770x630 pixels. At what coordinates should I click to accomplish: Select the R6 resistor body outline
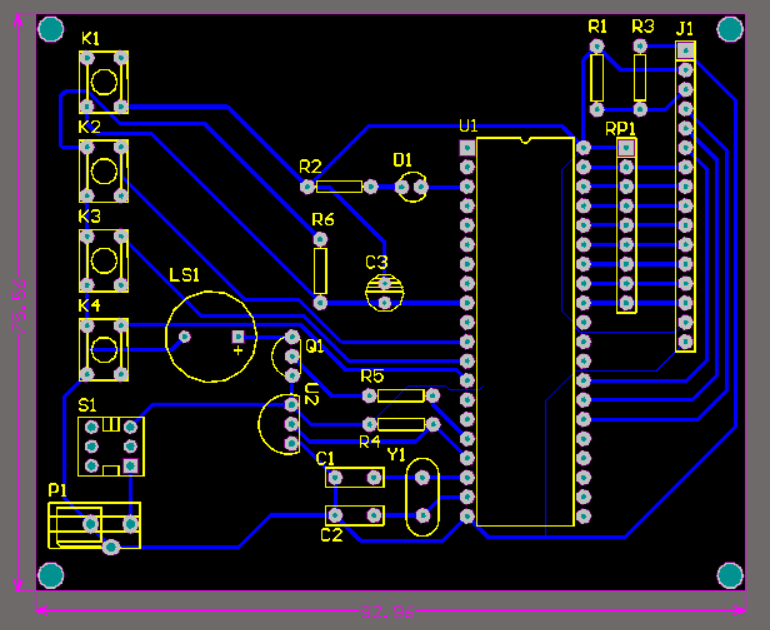tap(320, 271)
